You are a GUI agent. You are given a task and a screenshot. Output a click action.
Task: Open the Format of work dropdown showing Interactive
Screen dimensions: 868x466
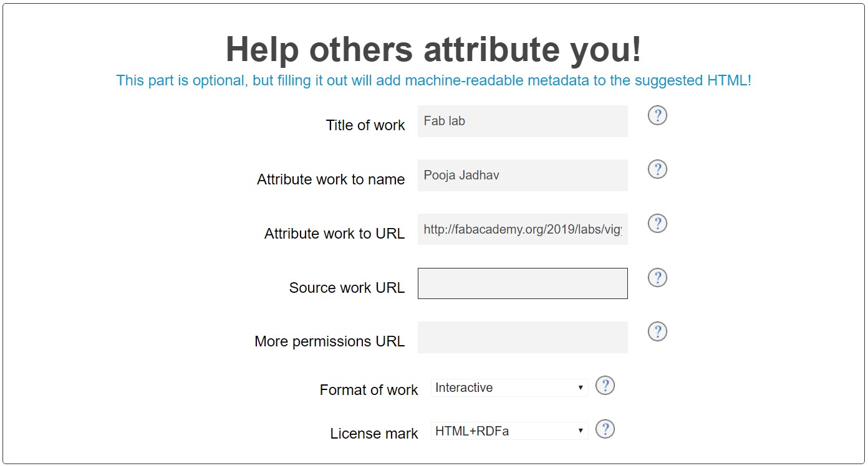tap(509, 388)
